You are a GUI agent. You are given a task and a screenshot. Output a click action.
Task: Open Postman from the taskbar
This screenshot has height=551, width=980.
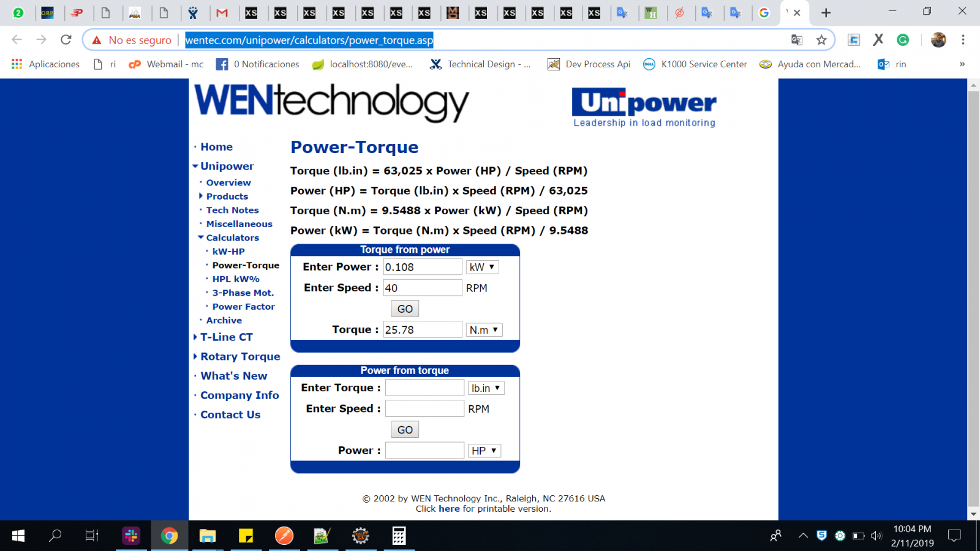284,536
